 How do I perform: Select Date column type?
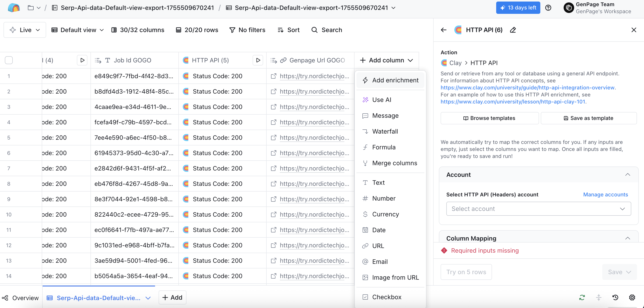click(x=390, y=230)
